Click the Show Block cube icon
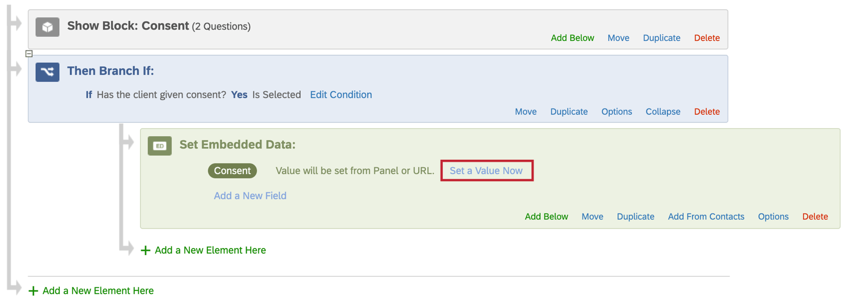The image size is (868, 298). click(x=47, y=27)
